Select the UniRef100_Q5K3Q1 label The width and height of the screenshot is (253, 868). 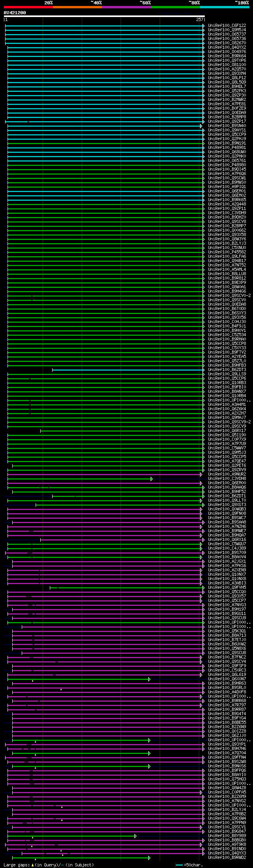coord(227,631)
